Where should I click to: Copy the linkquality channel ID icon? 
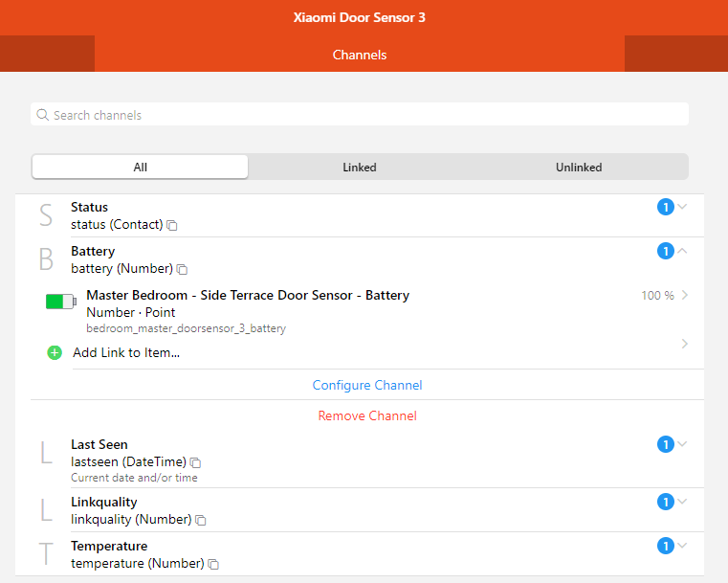point(200,520)
